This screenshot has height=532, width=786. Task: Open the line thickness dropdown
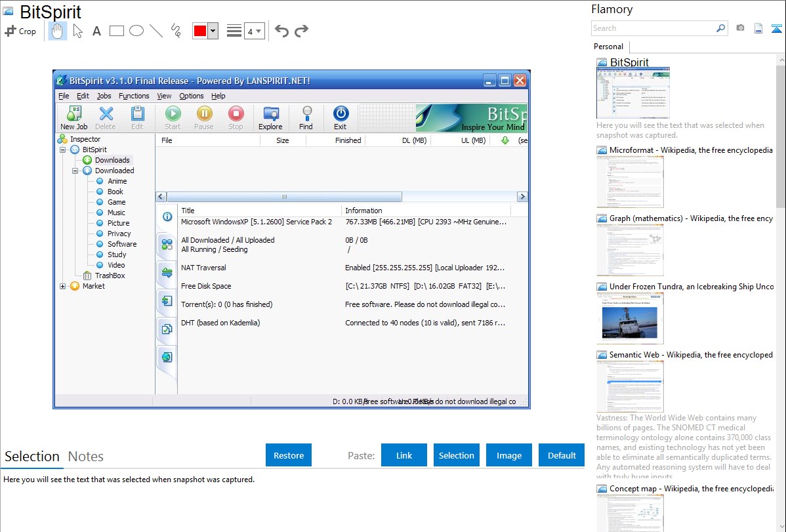(x=254, y=31)
